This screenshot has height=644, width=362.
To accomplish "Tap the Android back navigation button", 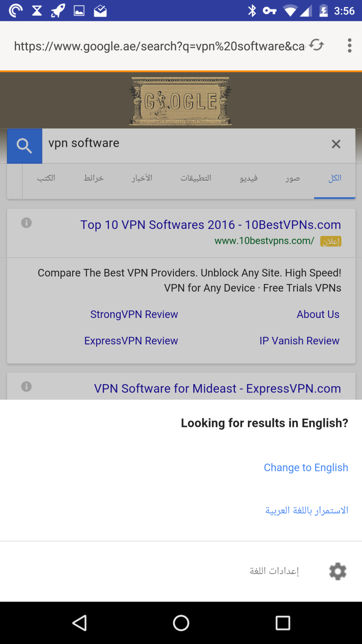I will pyautogui.click(x=79, y=623).
